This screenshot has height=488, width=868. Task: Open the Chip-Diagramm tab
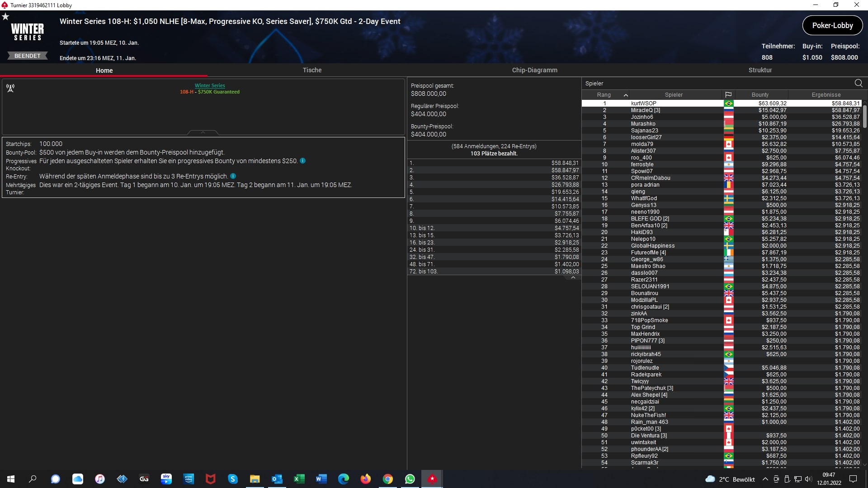point(534,70)
